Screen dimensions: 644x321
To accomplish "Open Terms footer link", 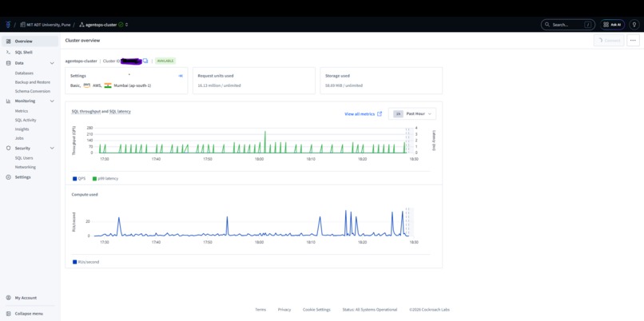I will tap(260, 310).
